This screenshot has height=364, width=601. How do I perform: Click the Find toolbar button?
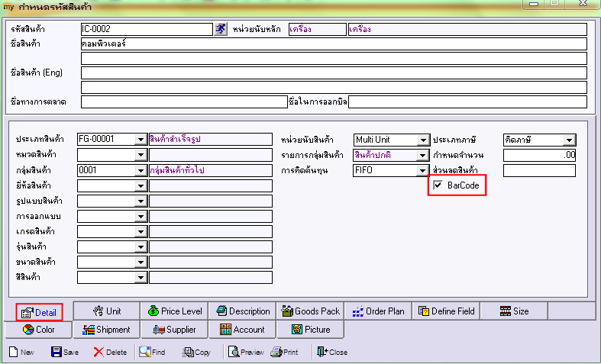pos(151,353)
